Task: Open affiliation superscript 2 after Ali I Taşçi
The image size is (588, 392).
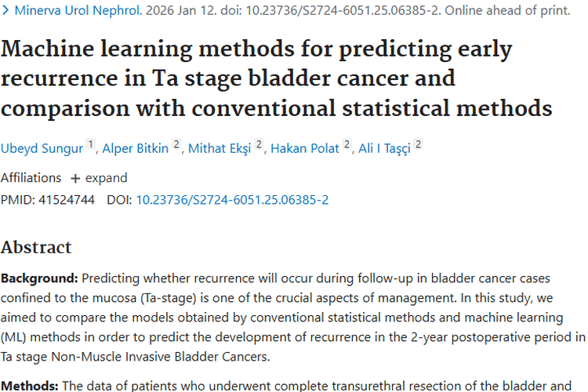Action: [x=419, y=144]
